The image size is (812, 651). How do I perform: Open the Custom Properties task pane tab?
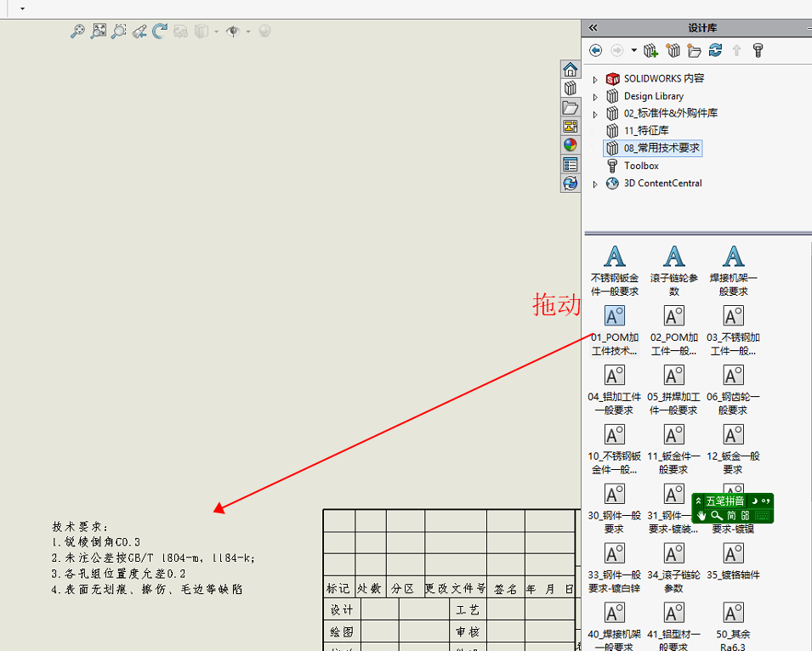pos(571,165)
